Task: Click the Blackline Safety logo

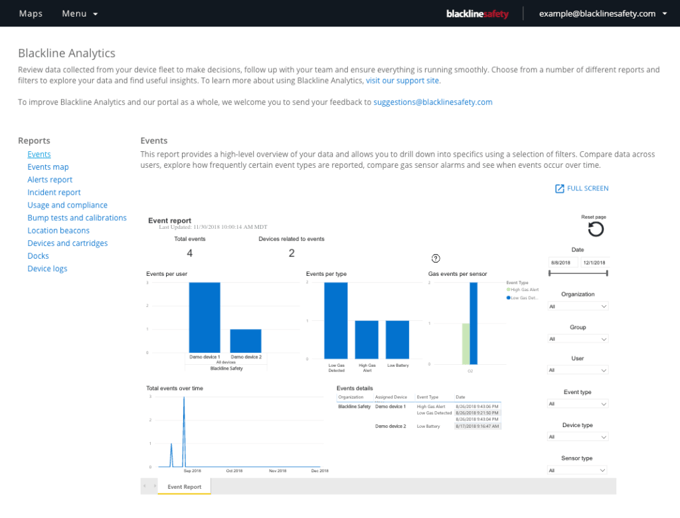Action: (x=477, y=14)
